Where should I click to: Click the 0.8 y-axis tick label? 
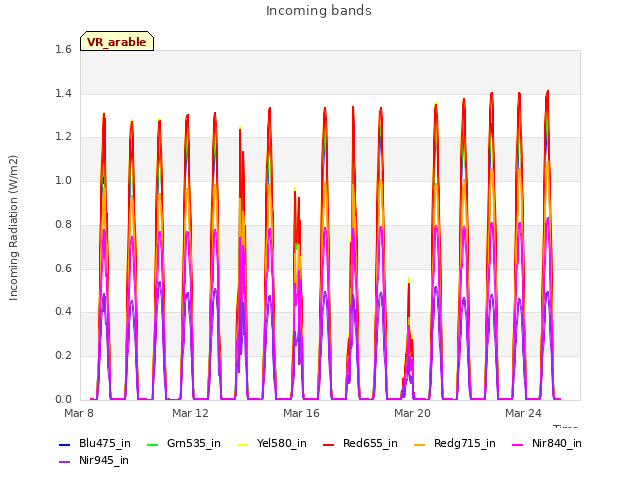63,224
